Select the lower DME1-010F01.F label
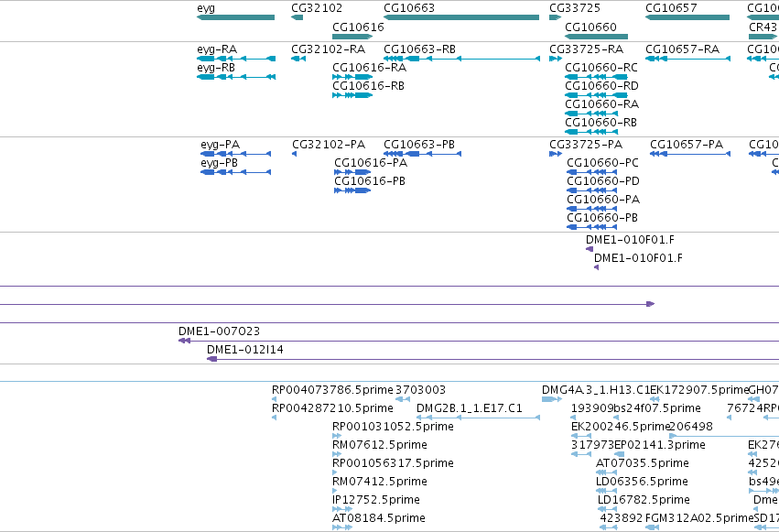The height and width of the screenshot is (532, 779). pos(638,258)
